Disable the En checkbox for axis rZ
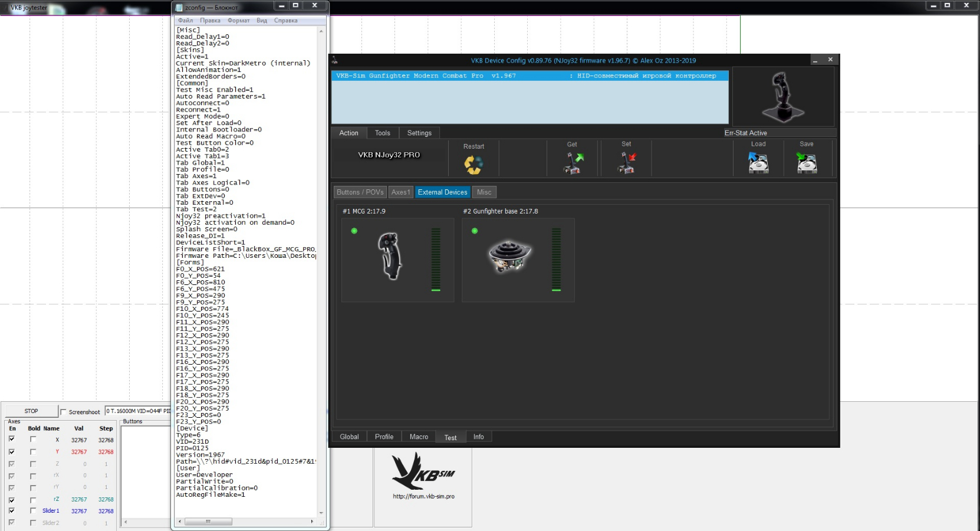 pyautogui.click(x=12, y=500)
